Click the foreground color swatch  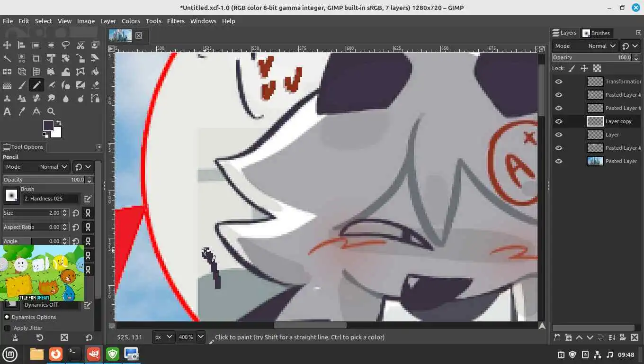pyautogui.click(x=48, y=125)
